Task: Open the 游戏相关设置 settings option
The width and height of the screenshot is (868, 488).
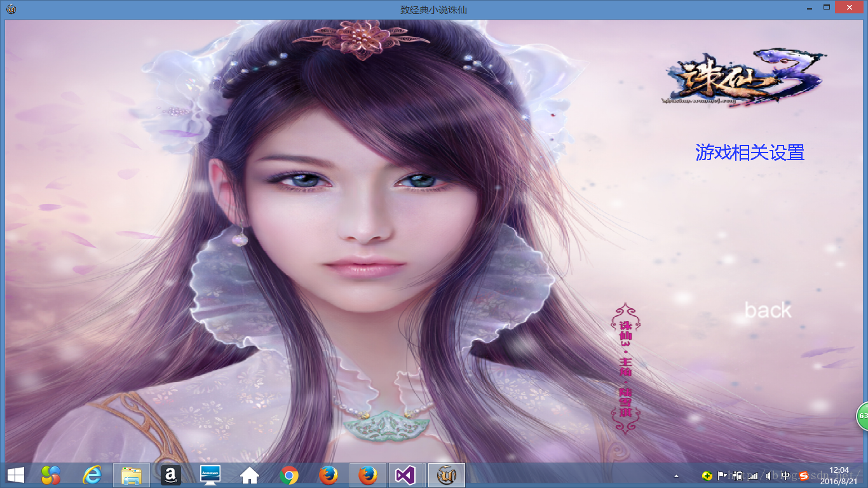Action: click(x=750, y=152)
